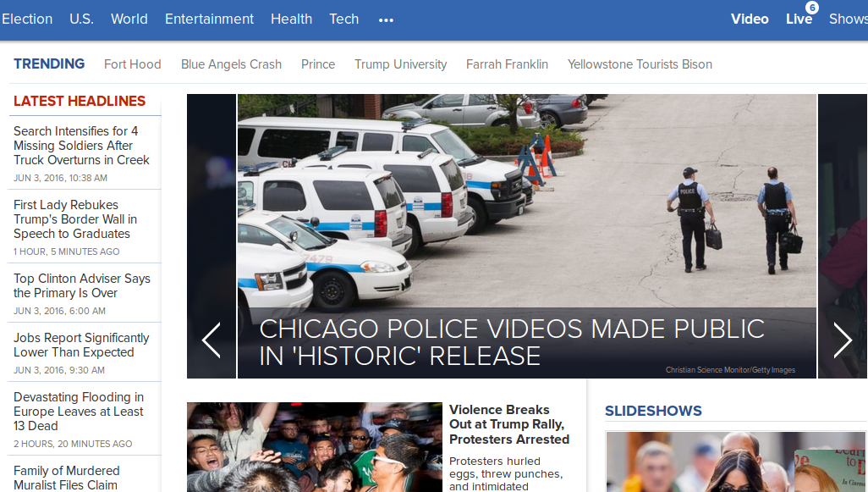Click the previous slide arrow on carousel
Screen dimensions: 868x492
pos(212,340)
